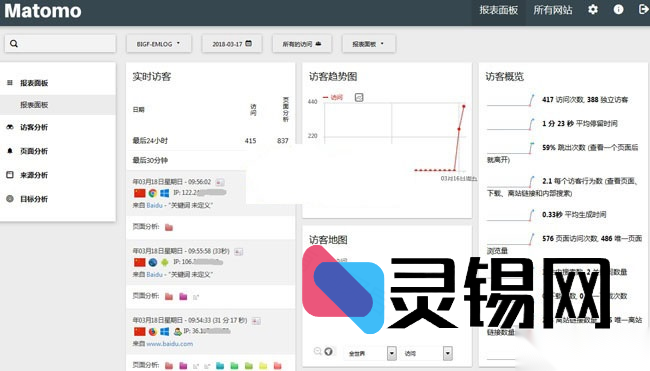Click the 最后30分钟 row label

tap(150, 160)
